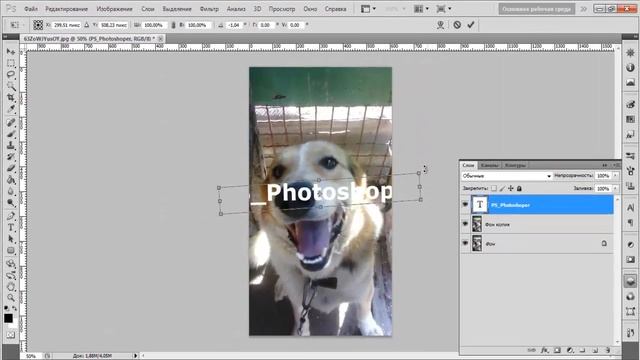Viewport: 640px width, 360px height.
Task: Select the Eyedropper tool
Action: pyautogui.click(x=11, y=109)
